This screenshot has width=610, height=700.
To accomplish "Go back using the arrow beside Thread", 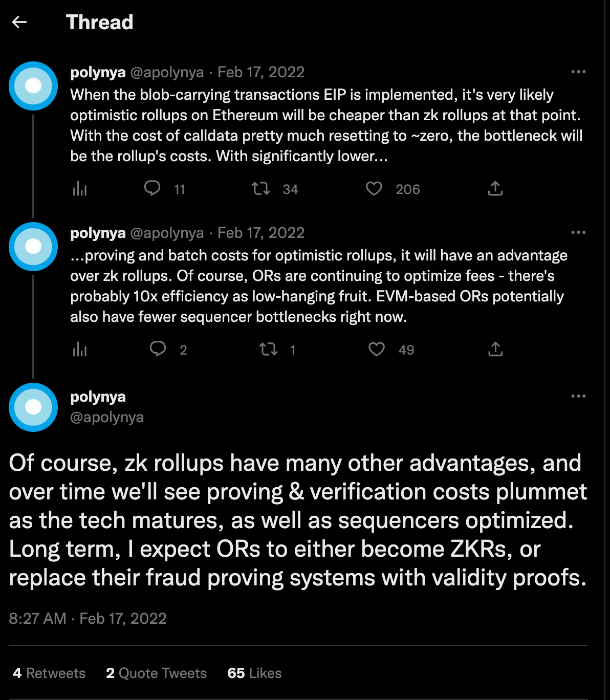I will tap(19, 22).
